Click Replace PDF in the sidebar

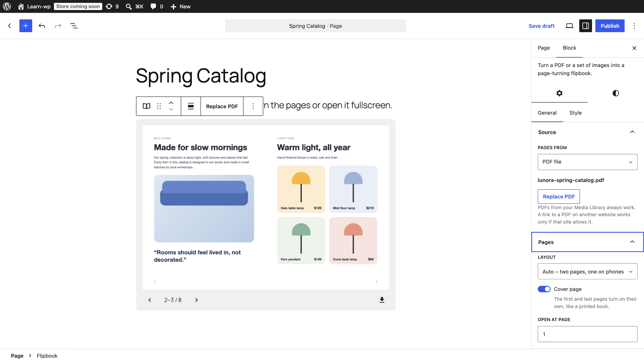[559, 196]
